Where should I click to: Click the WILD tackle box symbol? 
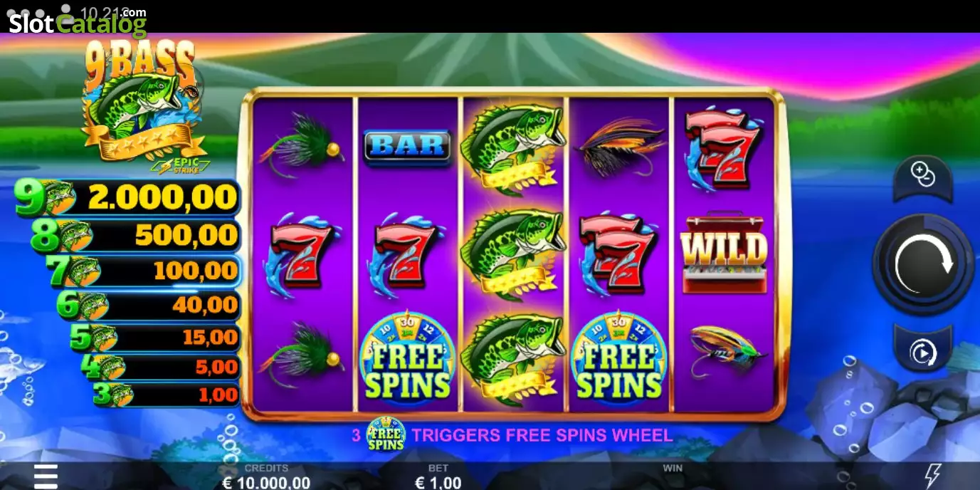(x=724, y=254)
